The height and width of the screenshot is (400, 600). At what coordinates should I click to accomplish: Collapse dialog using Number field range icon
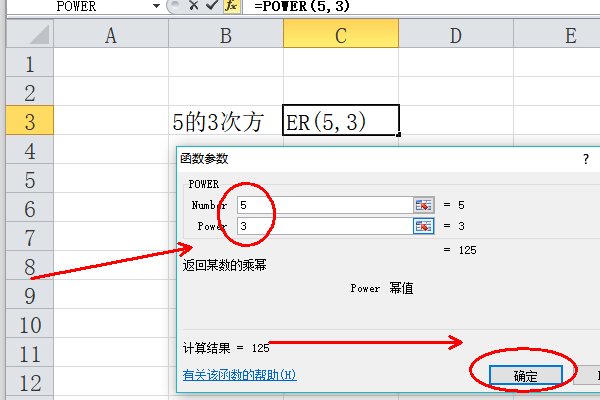pos(423,205)
